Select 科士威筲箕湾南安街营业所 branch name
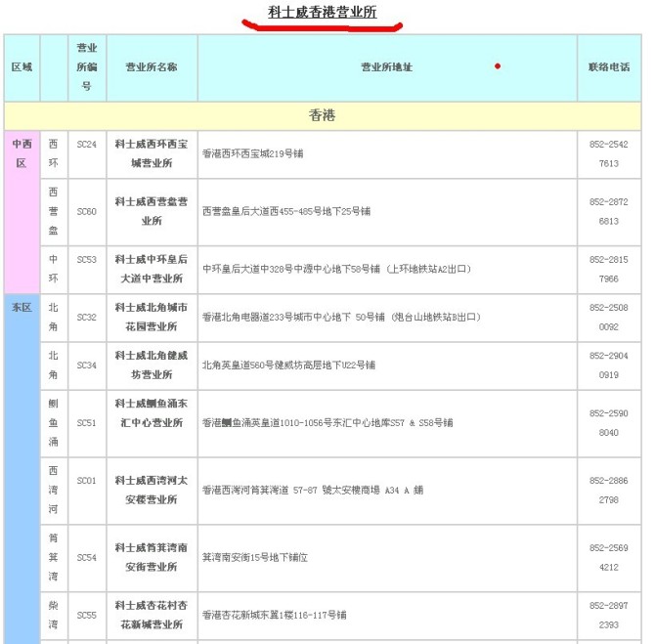 [152, 558]
